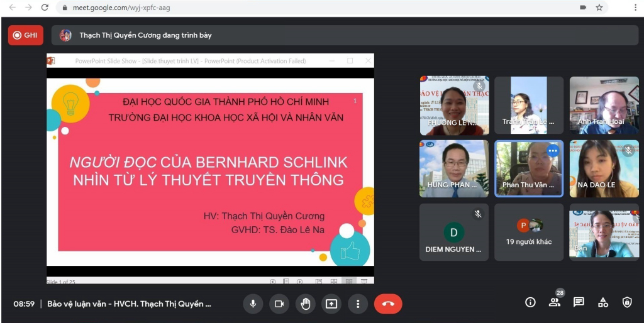Click the presentation banner for Thạch Thị Quyền Cương
The height and width of the screenshot is (323, 644).
coord(345,35)
